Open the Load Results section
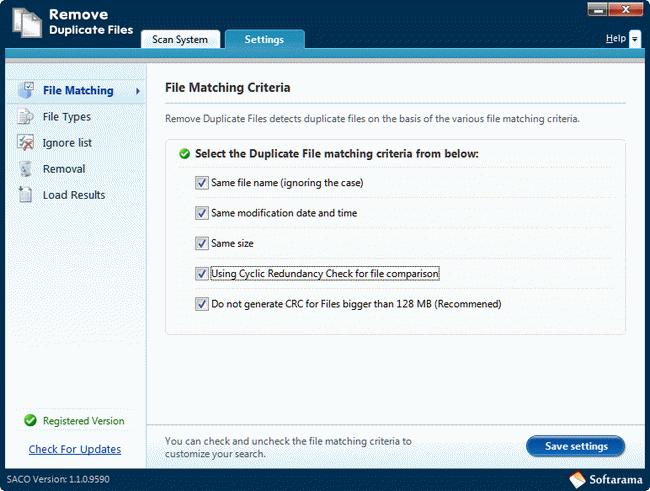 [x=74, y=195]
